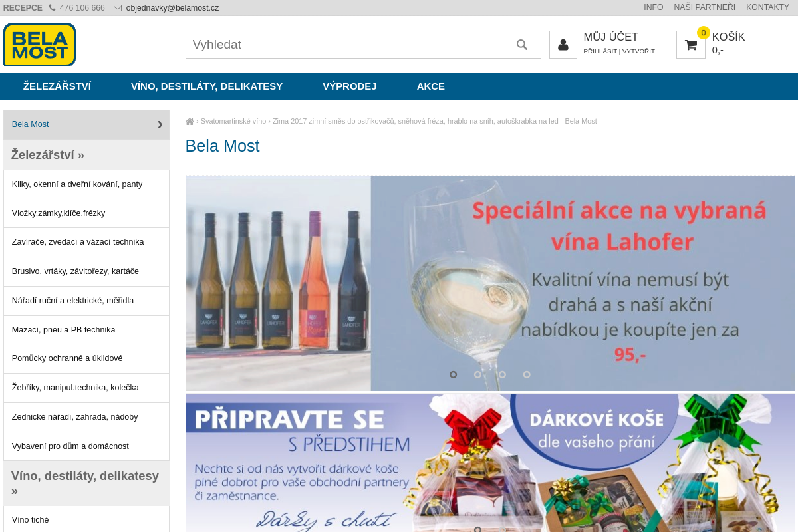Open Svatomartinské víno breadcrumb

coord(233,121)
